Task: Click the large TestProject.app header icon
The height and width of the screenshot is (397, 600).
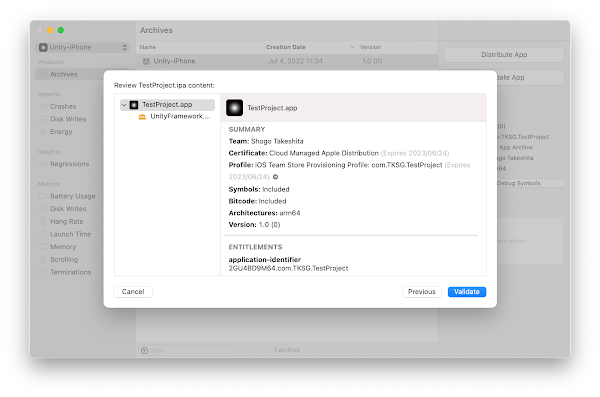Action: pyautogui.click(x=235, y=108)
